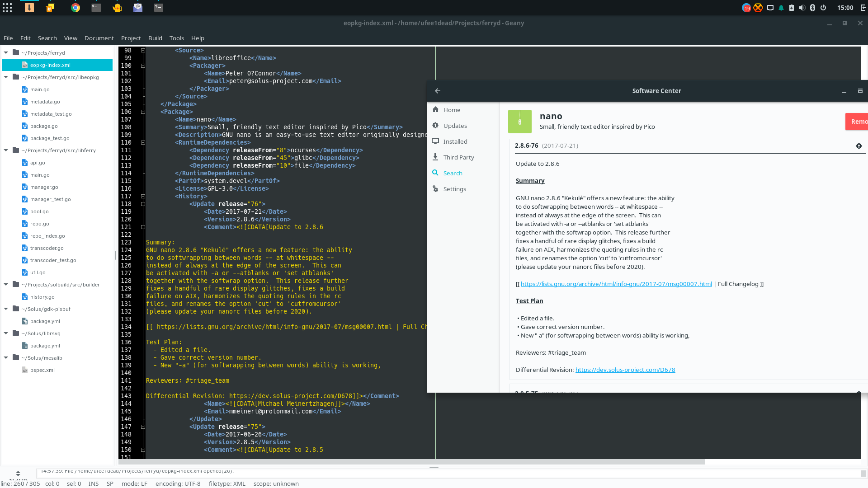Click the battery indicator icon
This screenshot has height=488, width=868.
click(x=792, y=8)
